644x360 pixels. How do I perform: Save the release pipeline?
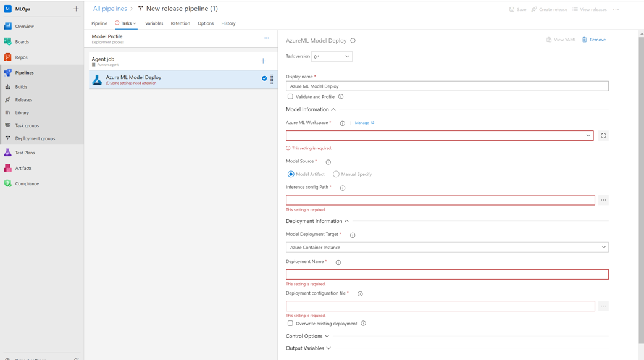518,9
